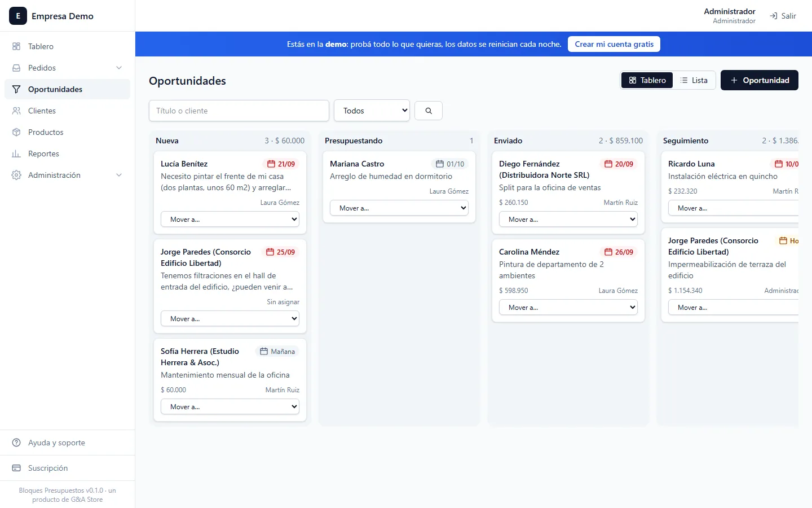Open the Carolina Méndez opportunity card title
Viewport: 812px width, 508px height.
(x=529, y=252)
